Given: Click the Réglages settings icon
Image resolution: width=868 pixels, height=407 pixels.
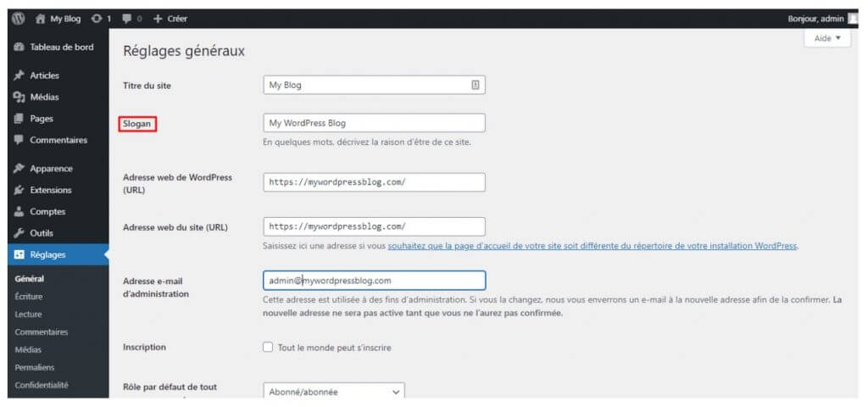Looking at the screenshot, I should pyautogui.click(x=19, y=254).
